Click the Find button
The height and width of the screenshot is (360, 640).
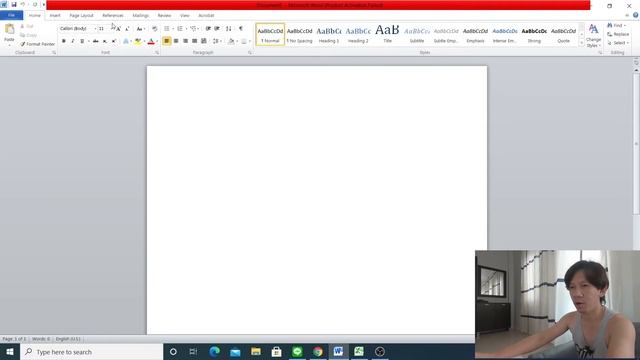point(617,26)
